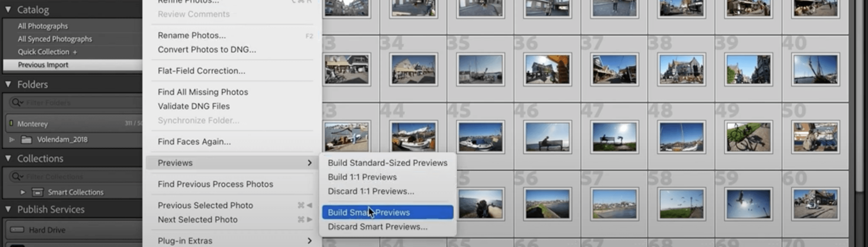
Task: Select All Synced Photographs
Action: [x=55, y=39]
